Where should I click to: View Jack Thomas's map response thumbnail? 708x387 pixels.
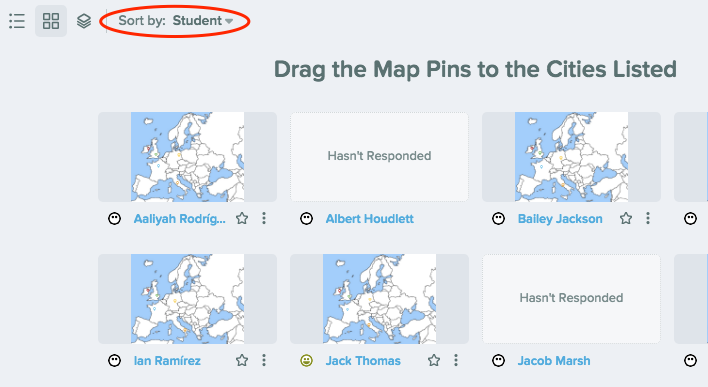click(379, 298)
